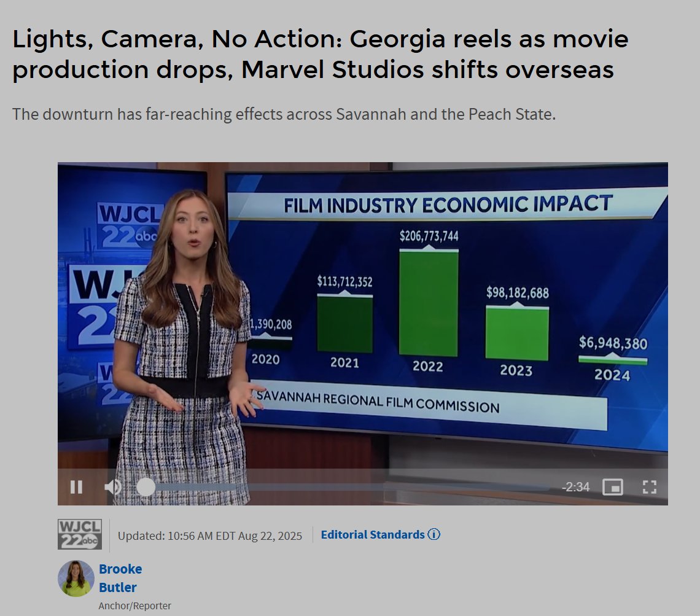Image resolution: width=700 pixels, height=616 pixels.
Task: Open the Editorial Standards link
Action: [372, 535]
